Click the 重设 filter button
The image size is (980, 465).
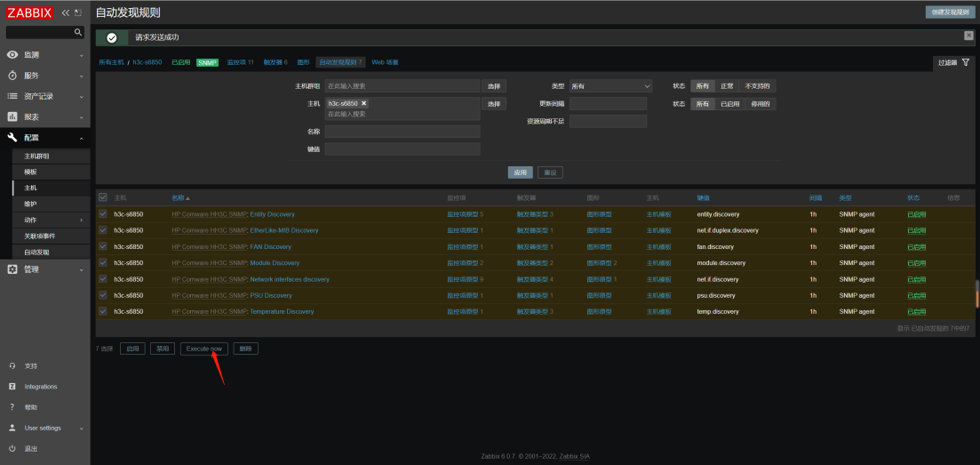[550, 172]
